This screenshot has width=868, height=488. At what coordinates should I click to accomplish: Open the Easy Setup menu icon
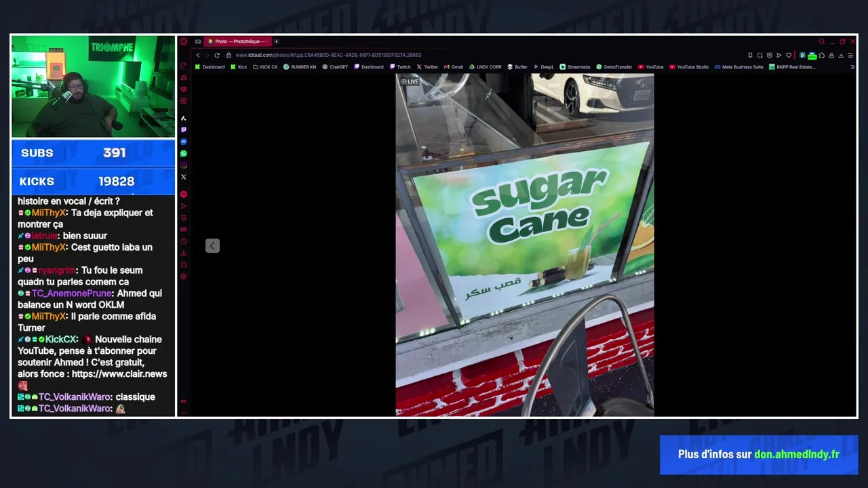pyautogui.click(x=850, y=55)
